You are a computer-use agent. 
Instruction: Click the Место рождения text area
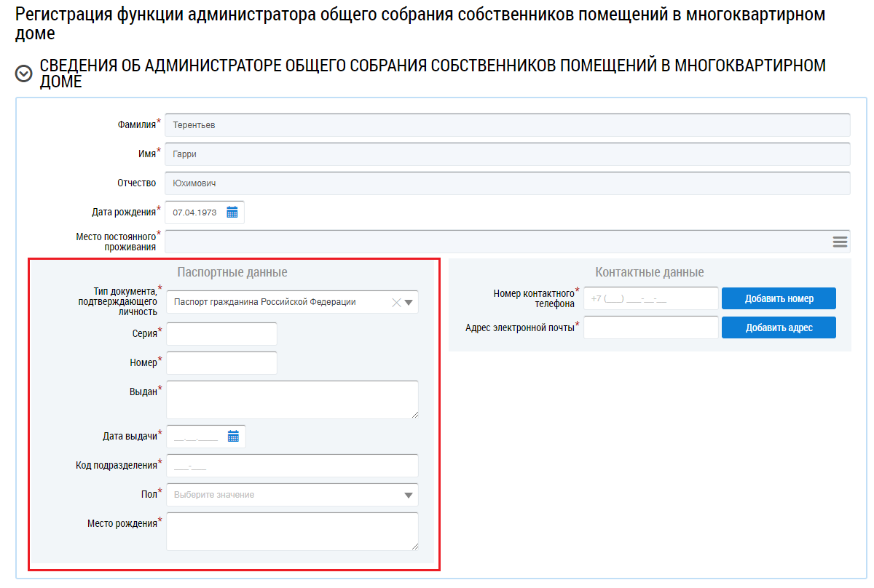pos(292,531)
